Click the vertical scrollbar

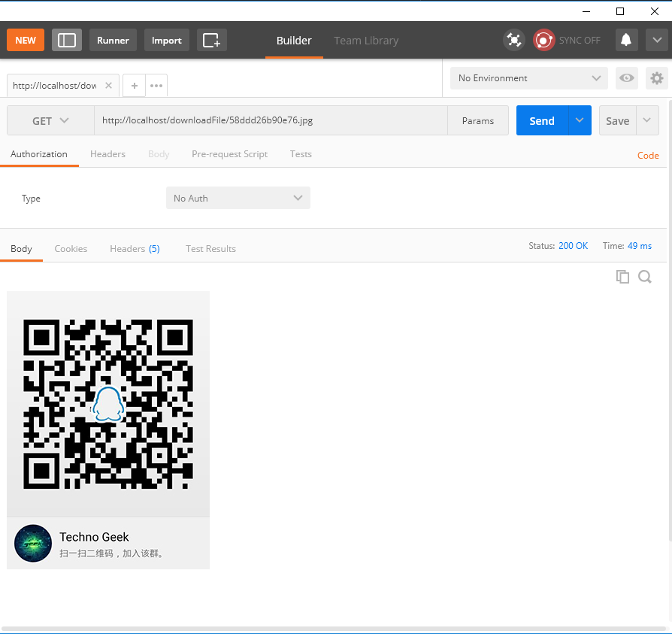(x=670, y=320)
